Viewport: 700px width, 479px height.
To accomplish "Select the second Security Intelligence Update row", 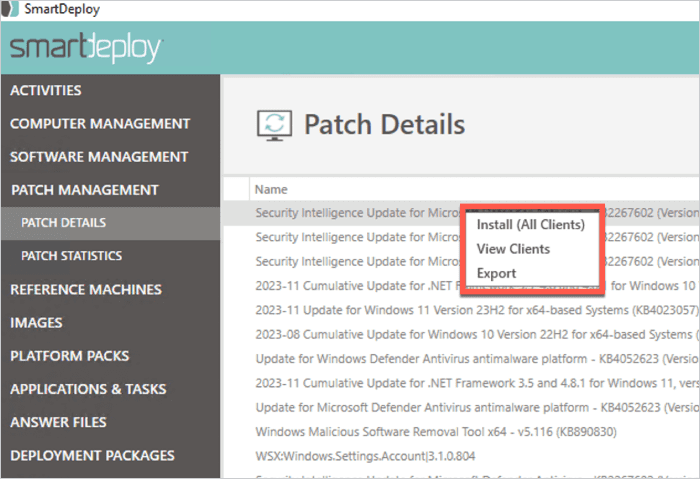I will click(x=462, y=237).
